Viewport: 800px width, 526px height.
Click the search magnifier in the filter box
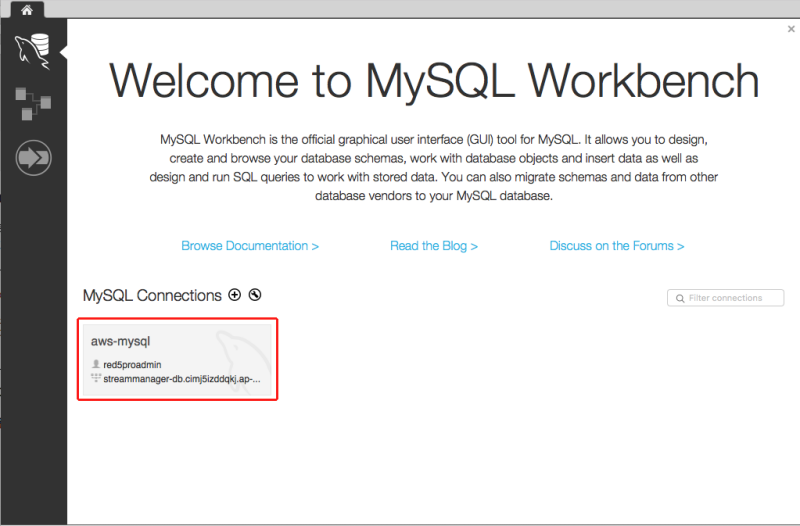(x=680, y=298)
